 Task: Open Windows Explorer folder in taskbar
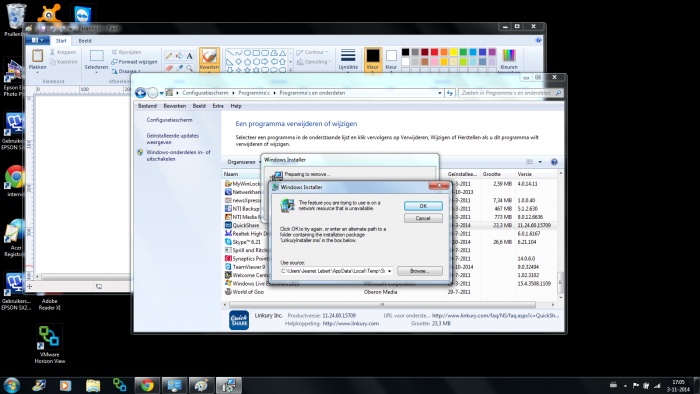tap(93, 385)
